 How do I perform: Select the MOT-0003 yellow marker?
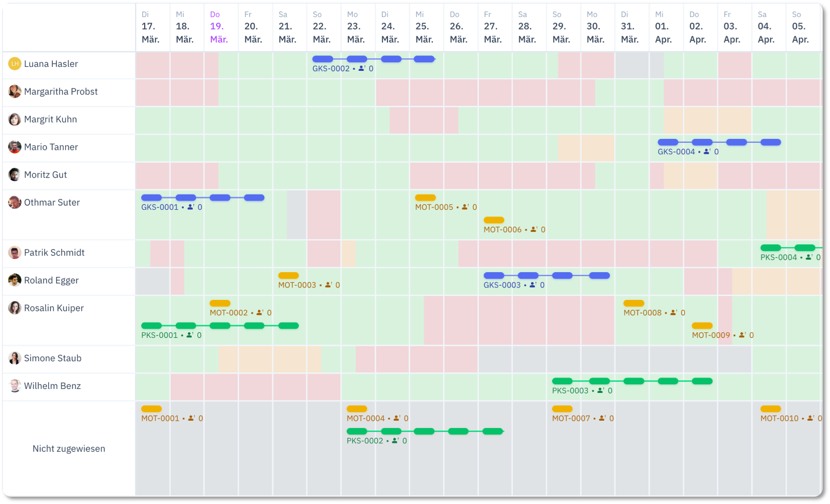(288, 276)
